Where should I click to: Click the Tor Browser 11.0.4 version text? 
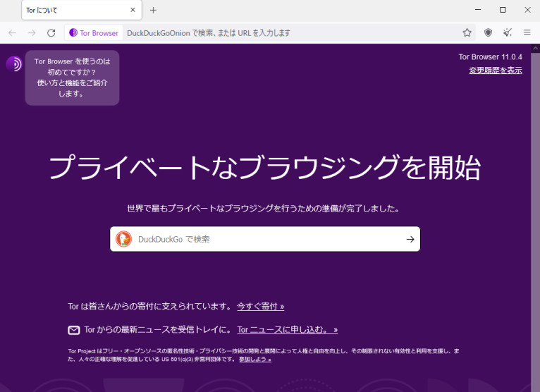tap(490, 57)
